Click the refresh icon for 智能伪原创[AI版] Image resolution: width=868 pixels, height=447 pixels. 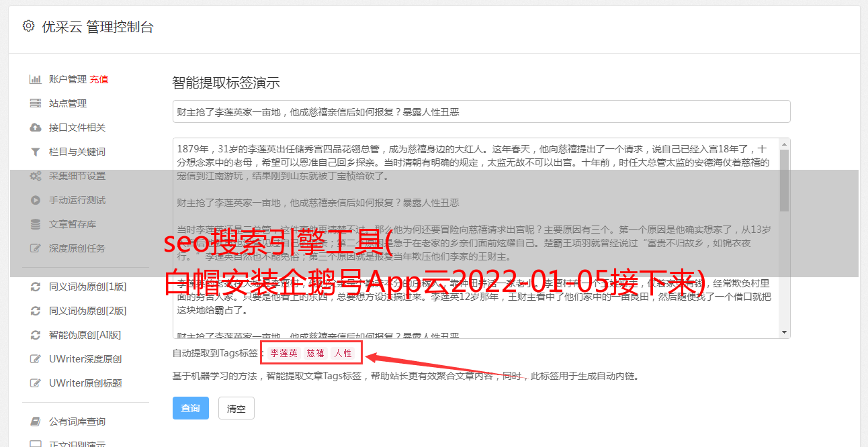(x=36, y=335)
